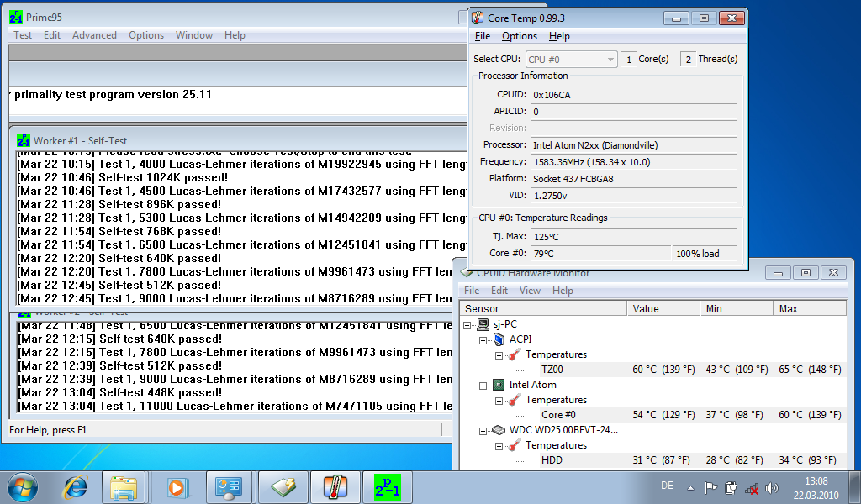This screenshot has height=504, width=861.
Task: Click the '100% load' indicator
Action: [x=705, y=254]
